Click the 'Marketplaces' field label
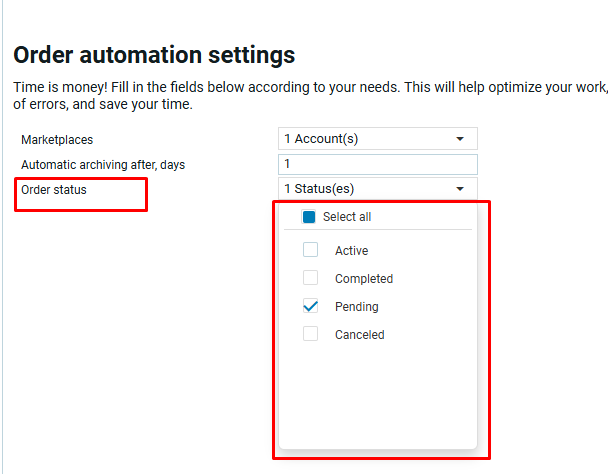 57,140
